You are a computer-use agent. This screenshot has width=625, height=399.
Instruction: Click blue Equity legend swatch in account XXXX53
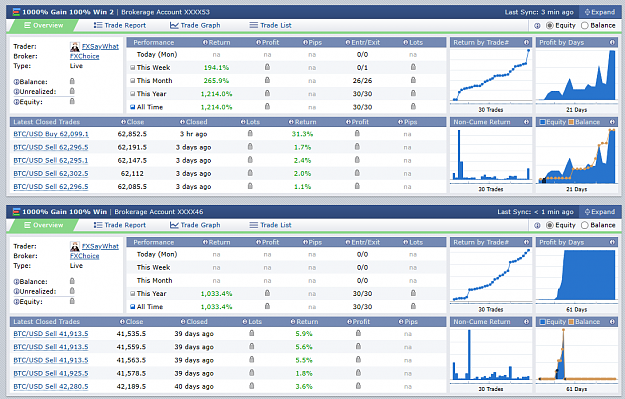point(542,122)
